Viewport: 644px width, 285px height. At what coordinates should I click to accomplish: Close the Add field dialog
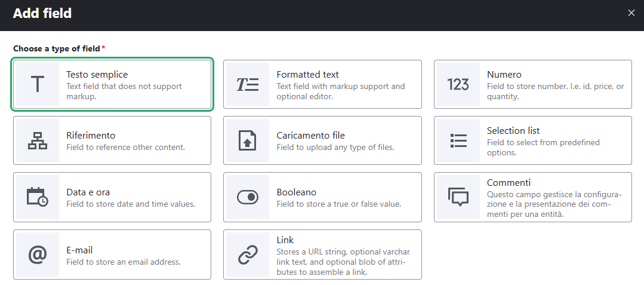click(x=631, y=13)
